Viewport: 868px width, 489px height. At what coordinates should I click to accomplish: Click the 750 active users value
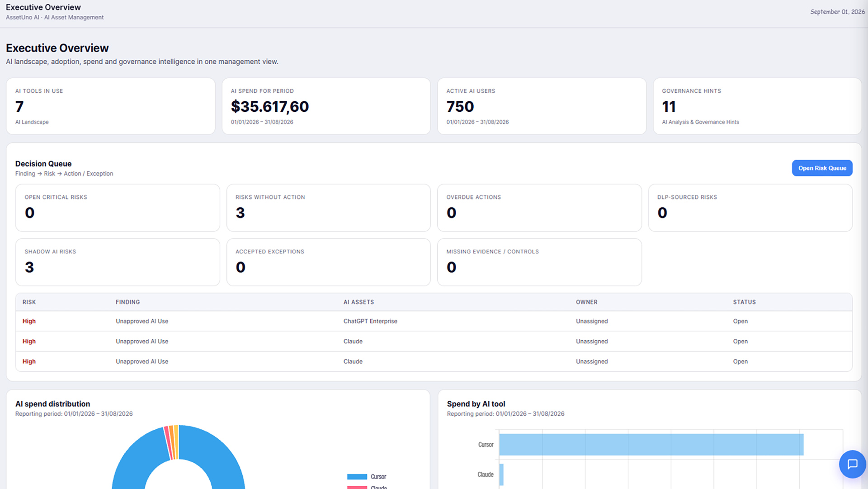click(x=460, y=107)
